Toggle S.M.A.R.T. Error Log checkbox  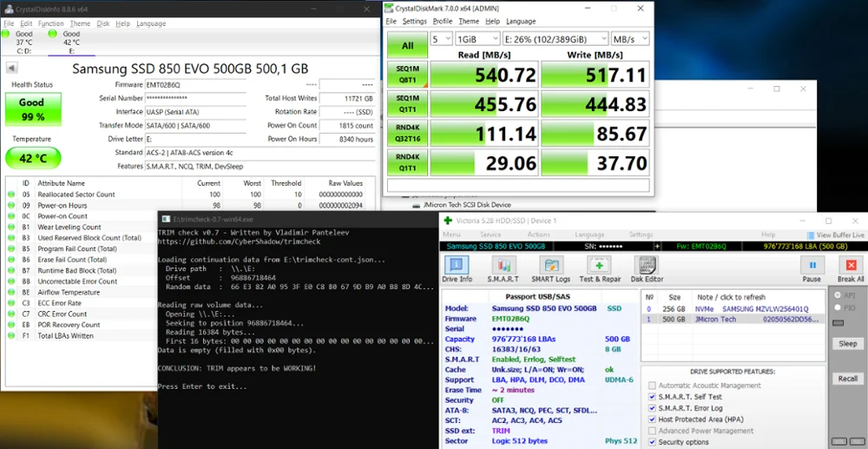click(652, 408)
